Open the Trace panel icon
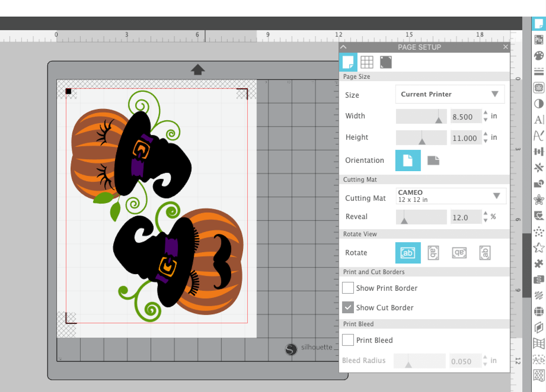 tap(539, 88)
